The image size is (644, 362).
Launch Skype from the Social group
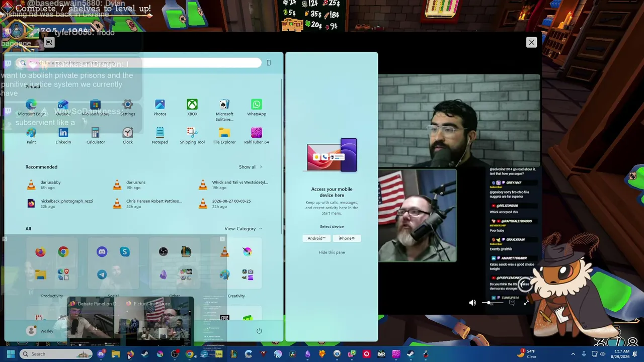click(x=125, y=252)
